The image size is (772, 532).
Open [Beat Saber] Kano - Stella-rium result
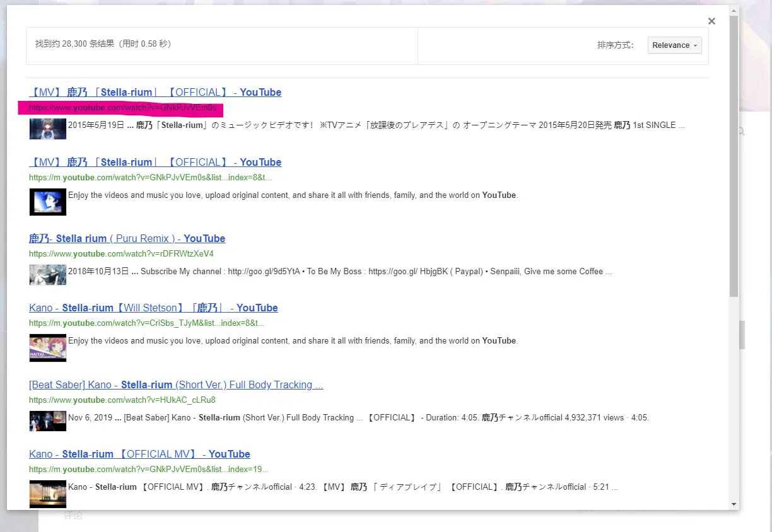(176, 385)
